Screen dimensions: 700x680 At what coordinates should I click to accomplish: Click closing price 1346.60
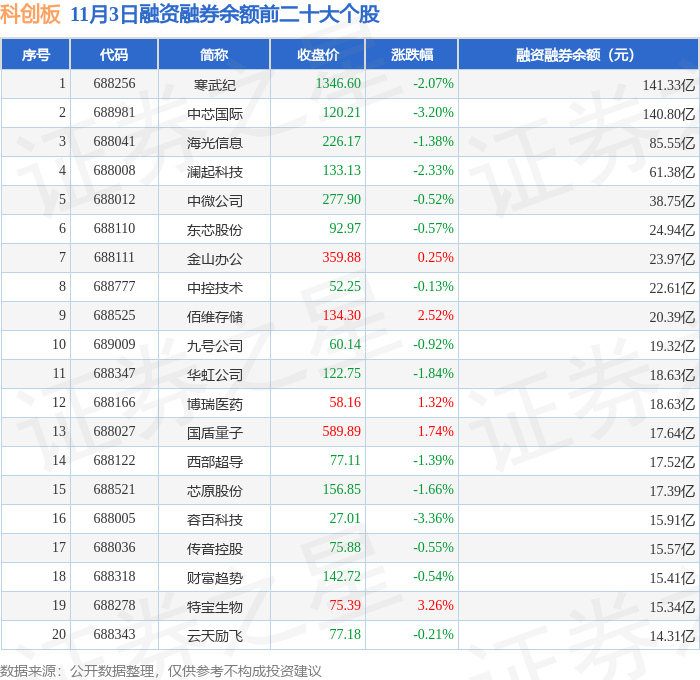pyautogui.click(x=338, y=83)
